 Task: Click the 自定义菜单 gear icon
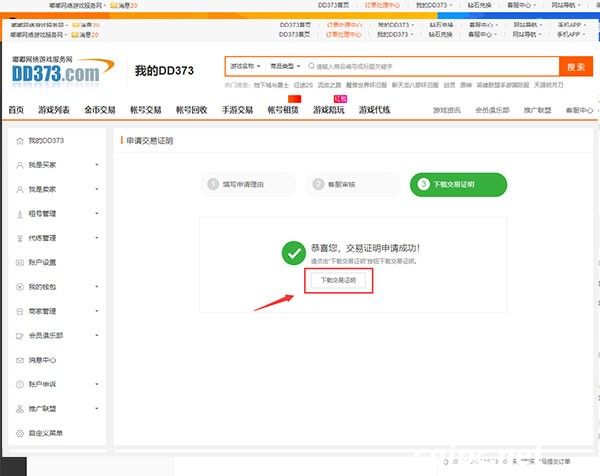[20, 433]
